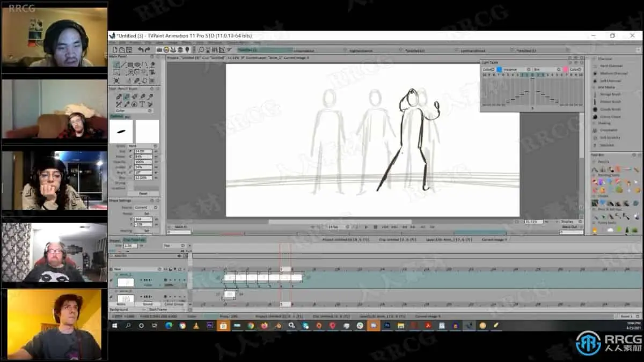
Task: Click the magnifier zoom icon in top toolbar
Action: coord(201,50)
